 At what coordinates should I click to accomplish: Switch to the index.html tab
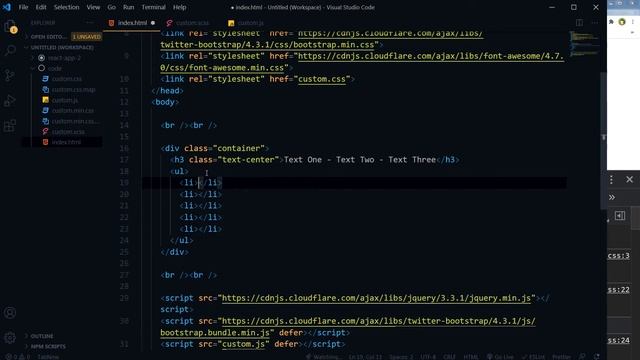[132, 23]
